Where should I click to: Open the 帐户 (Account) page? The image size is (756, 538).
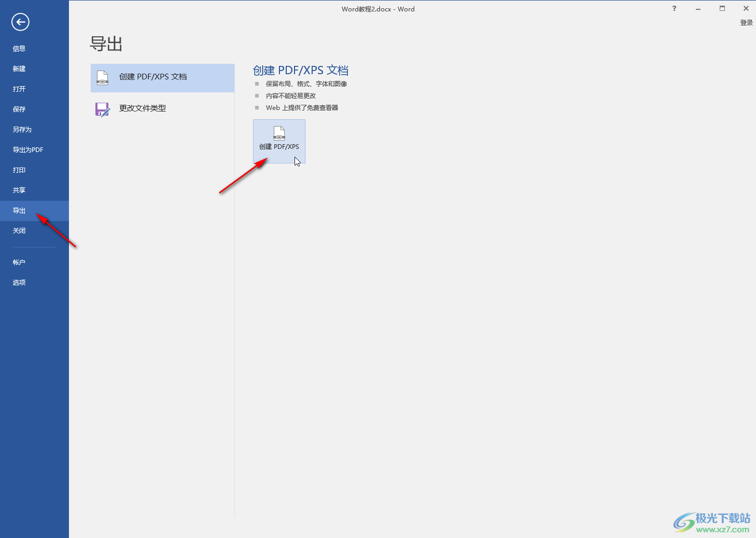tap(34, 262)
